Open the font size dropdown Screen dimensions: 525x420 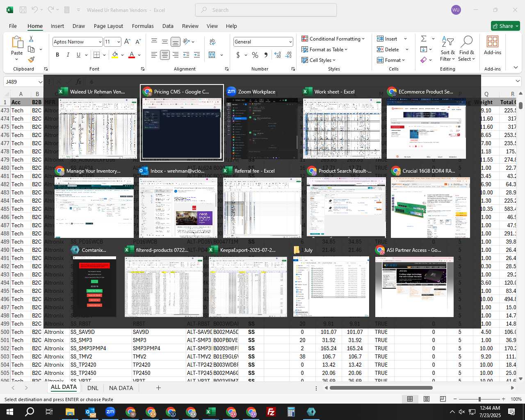pyautogui.click(x=119, y=42)
